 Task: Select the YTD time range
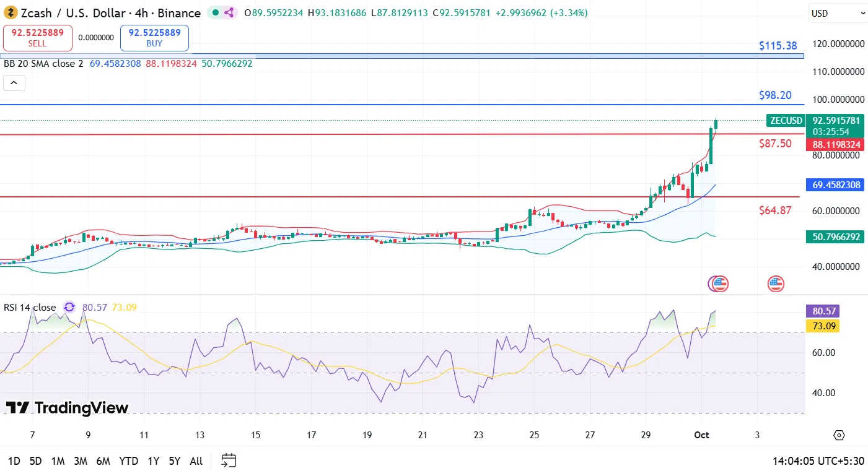click(128, 461)
